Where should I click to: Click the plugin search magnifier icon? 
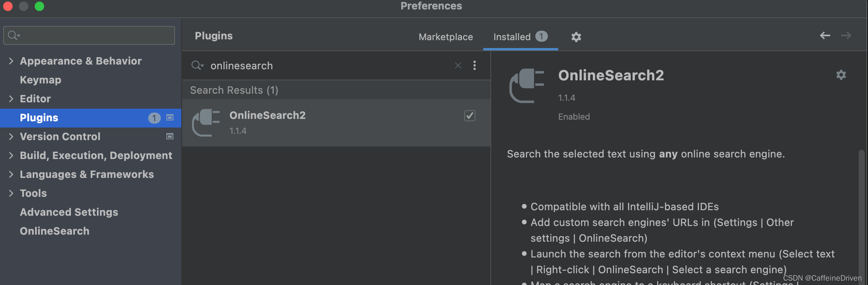point(197,65)
